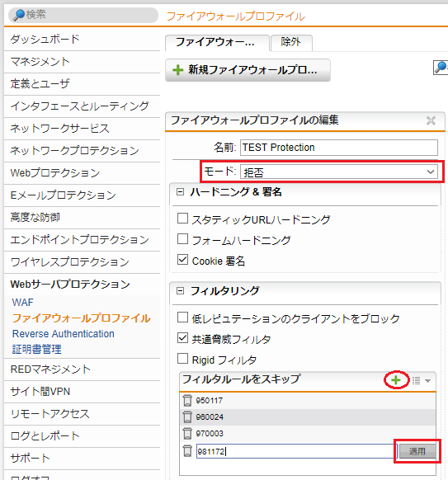Click trash icon beside 981172 field
Screen dimensions: 448x480
(187, 451)
